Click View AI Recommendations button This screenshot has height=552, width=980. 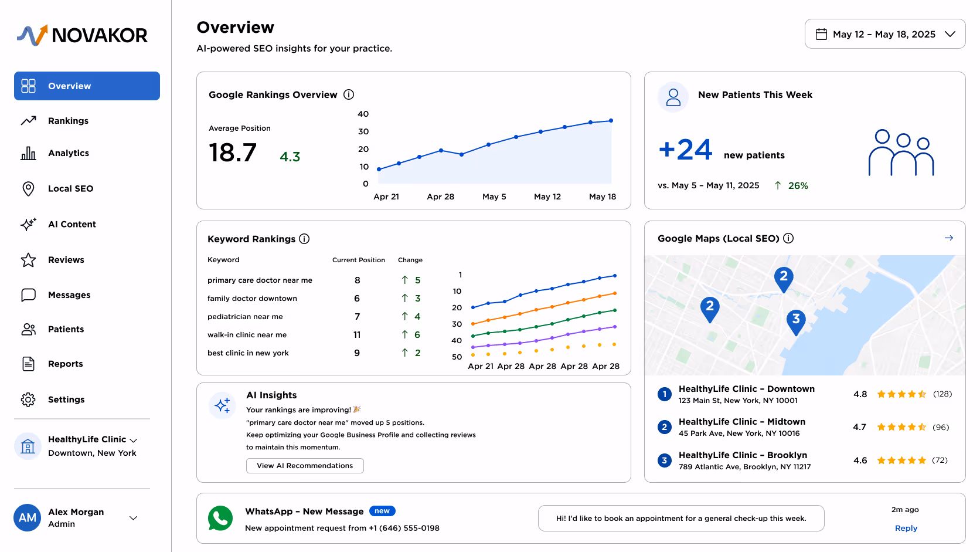tap(305, 466)
